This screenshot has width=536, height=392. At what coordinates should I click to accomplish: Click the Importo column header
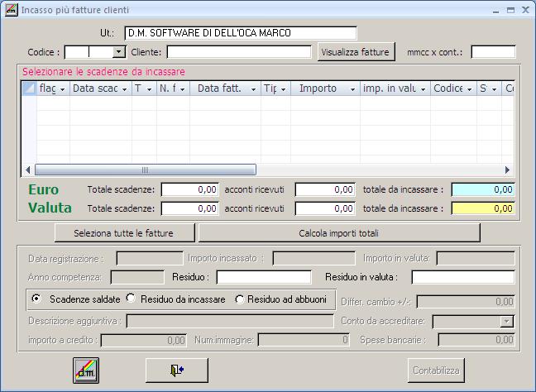tap(325, 88)
